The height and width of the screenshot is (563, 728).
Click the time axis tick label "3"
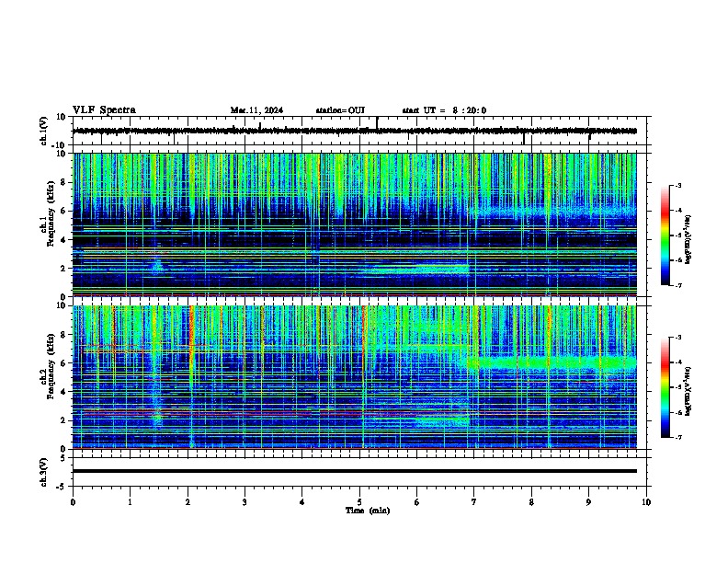click(245, 502)
